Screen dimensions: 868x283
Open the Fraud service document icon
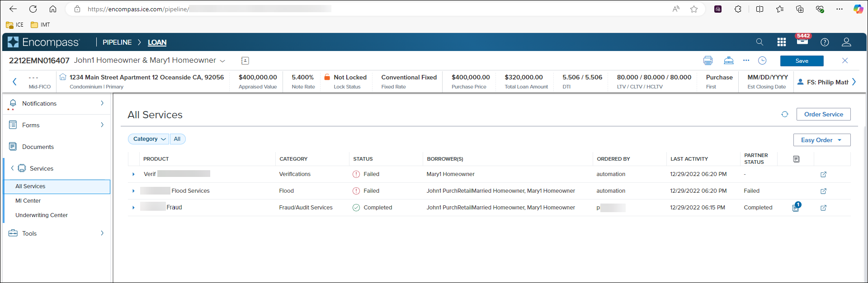point(796,208)
